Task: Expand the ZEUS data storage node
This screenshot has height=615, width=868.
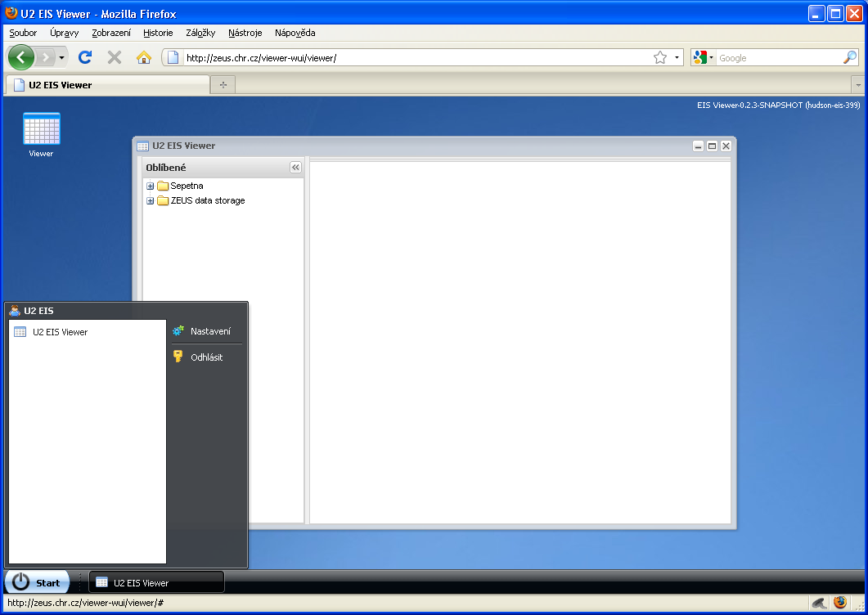Action: click(151, 201)
